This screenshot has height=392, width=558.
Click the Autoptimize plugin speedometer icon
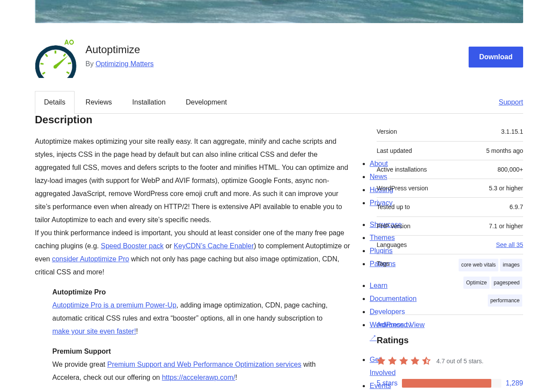56,59
